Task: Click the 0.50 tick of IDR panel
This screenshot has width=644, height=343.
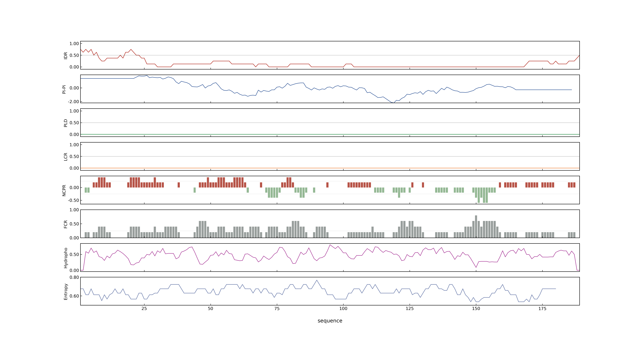Action: point(74,55)
